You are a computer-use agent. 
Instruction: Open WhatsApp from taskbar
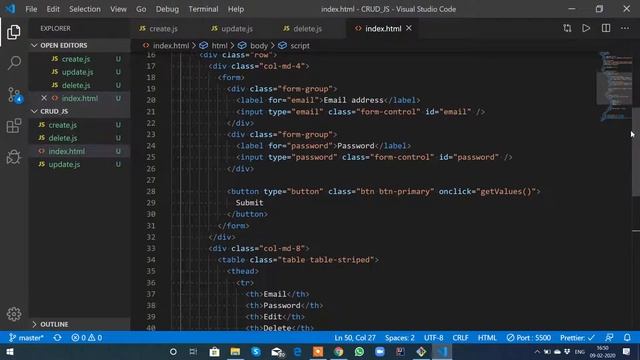point(359,351)
